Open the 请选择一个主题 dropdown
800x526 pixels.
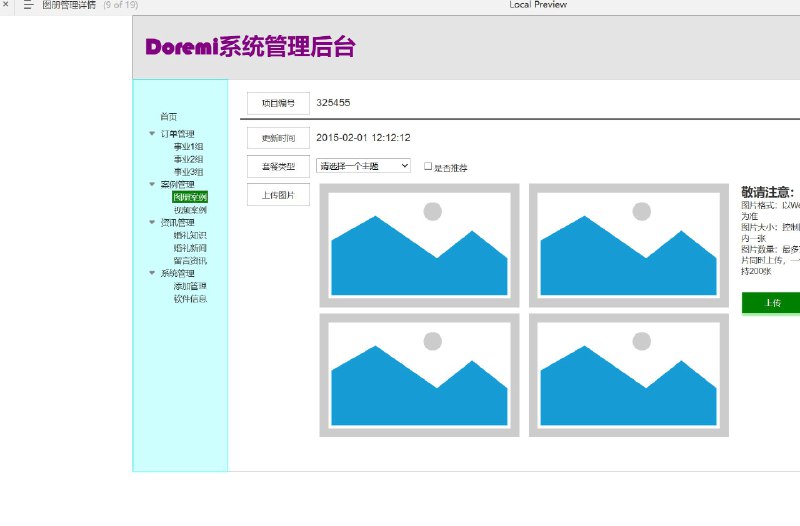click(x=363, y=166)
